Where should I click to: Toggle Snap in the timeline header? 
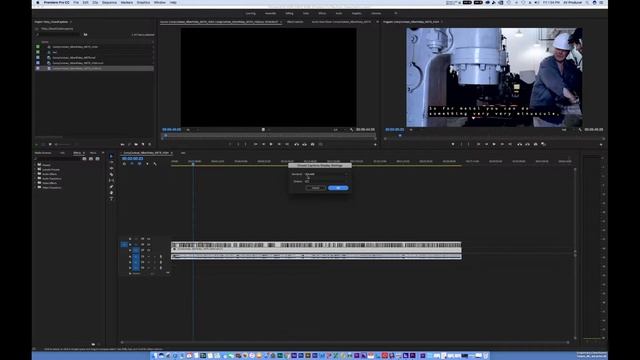[132, 164]
